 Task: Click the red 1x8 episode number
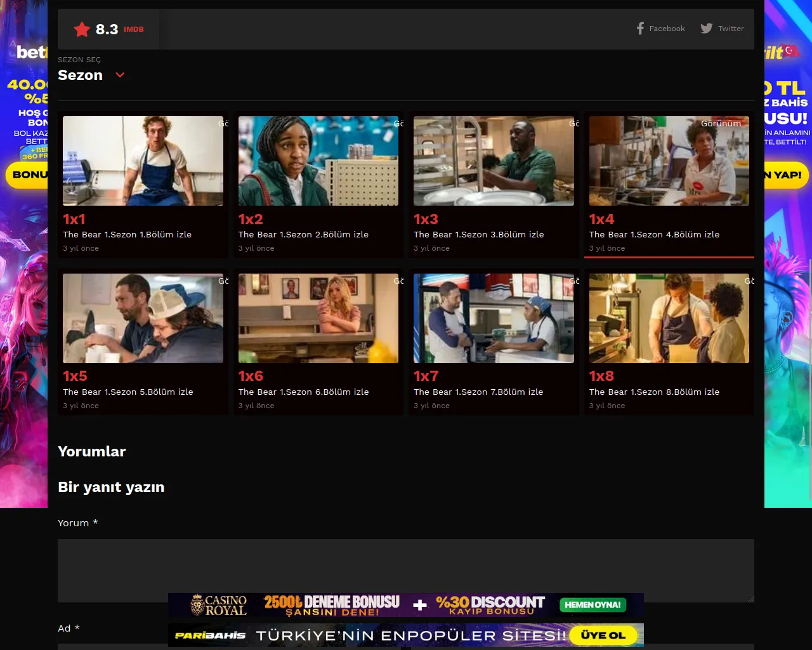pos(601,376)
